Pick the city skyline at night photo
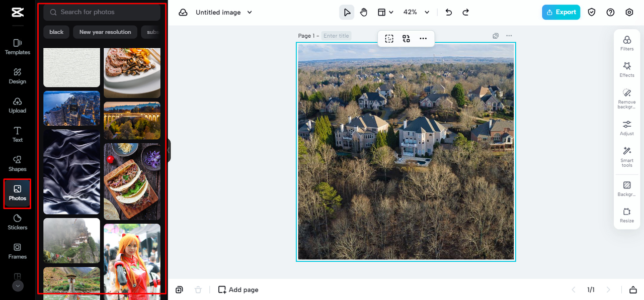Image resolution: width=644 pixels, height=300 pixels. (x=71, y=108)
